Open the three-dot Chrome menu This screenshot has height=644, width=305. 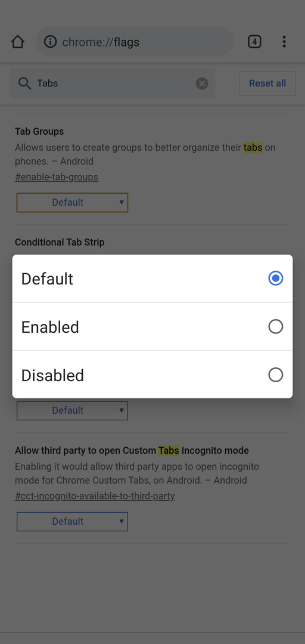[x=284, y=42]
